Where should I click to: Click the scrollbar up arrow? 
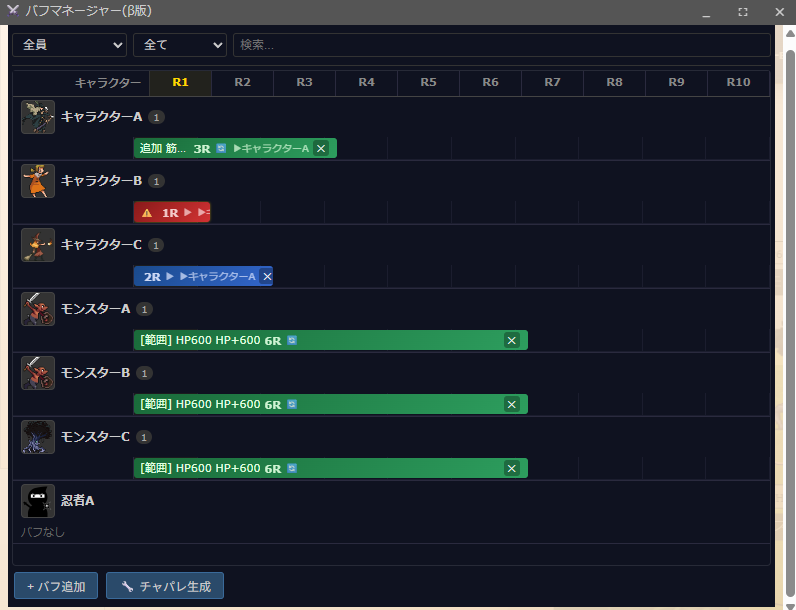(x=790, y=33)
